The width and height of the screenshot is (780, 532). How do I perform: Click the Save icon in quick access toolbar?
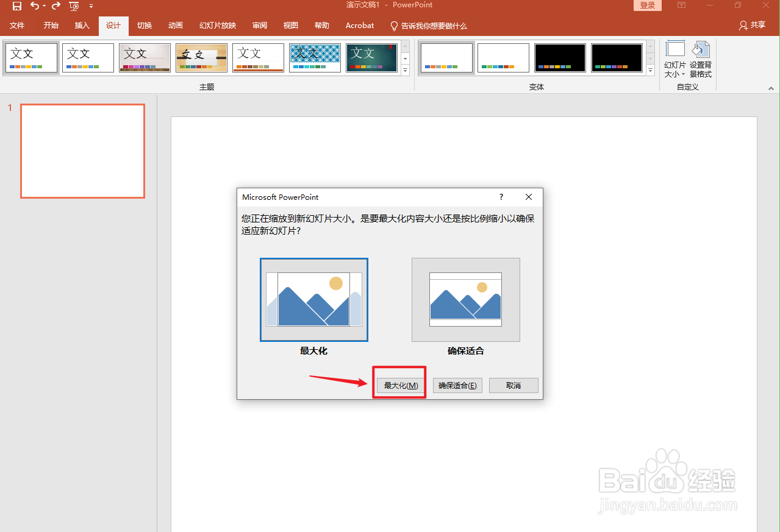click(17, 6)
